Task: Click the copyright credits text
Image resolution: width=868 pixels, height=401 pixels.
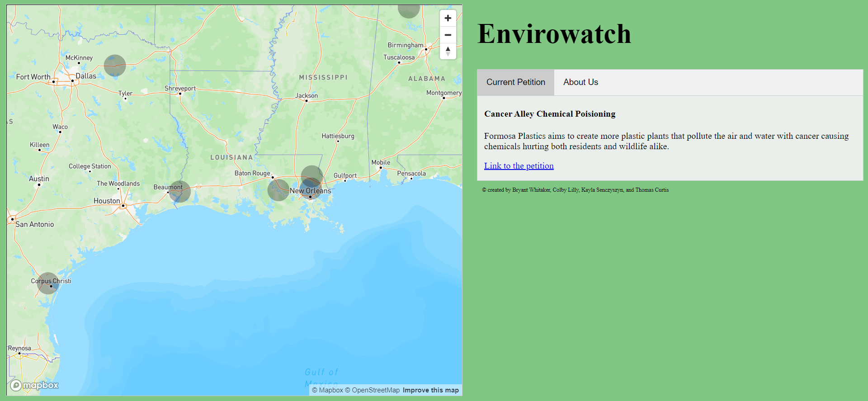Action: [x=575, y=190]
